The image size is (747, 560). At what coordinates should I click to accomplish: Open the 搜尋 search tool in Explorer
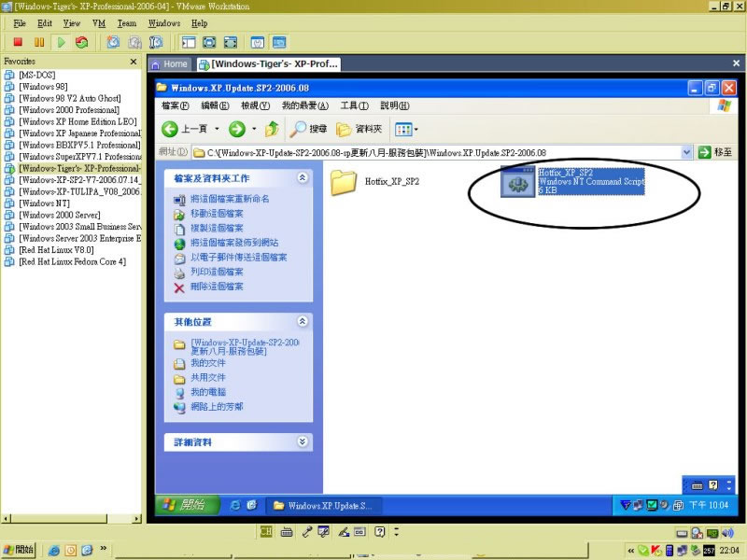pyautogui.click(x=309, y=129)
